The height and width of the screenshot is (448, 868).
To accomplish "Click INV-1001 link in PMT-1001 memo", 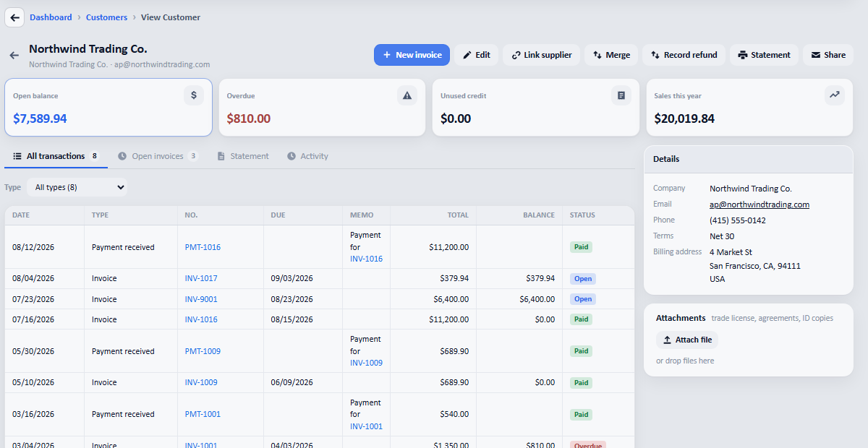I will pos(366,426).
